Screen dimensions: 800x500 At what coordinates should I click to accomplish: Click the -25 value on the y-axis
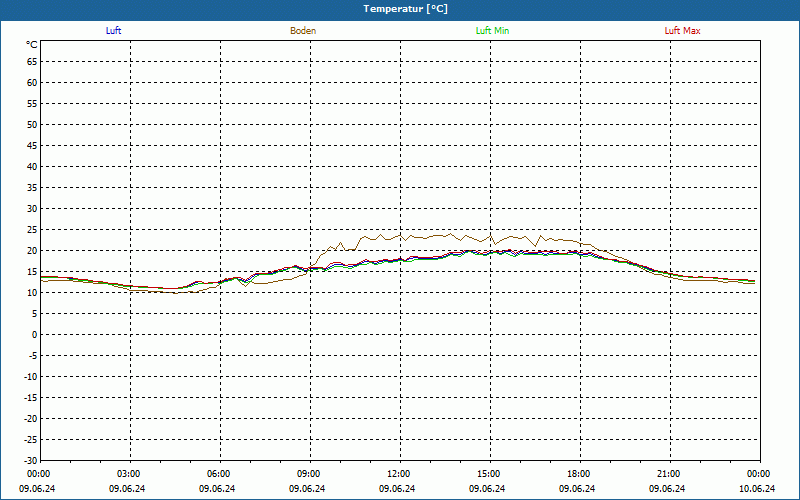point(31,440)
